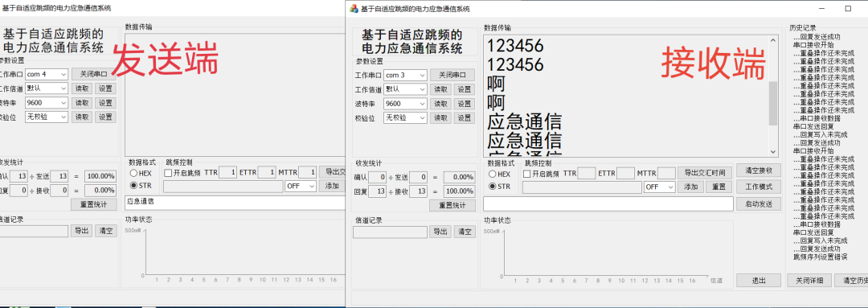
Task: Click 设置 beside sender 工作信道
Action: click(x=106, y=88)
